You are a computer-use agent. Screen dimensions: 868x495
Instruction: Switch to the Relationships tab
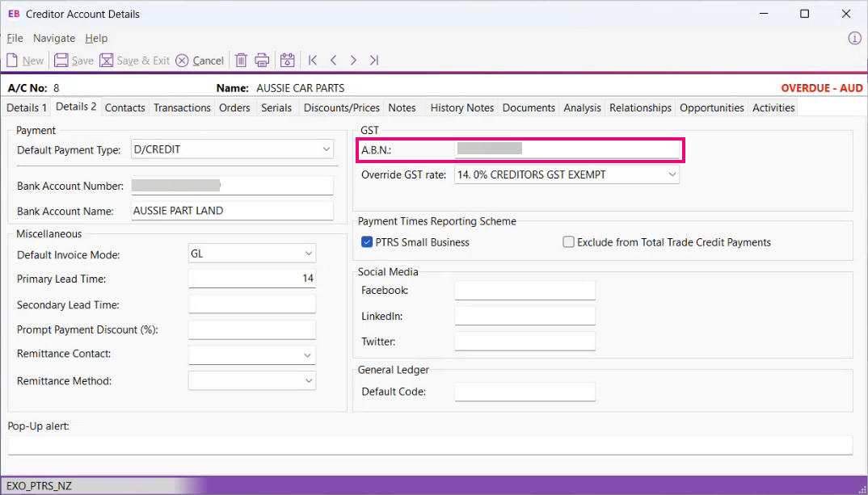tap(640, 108)
